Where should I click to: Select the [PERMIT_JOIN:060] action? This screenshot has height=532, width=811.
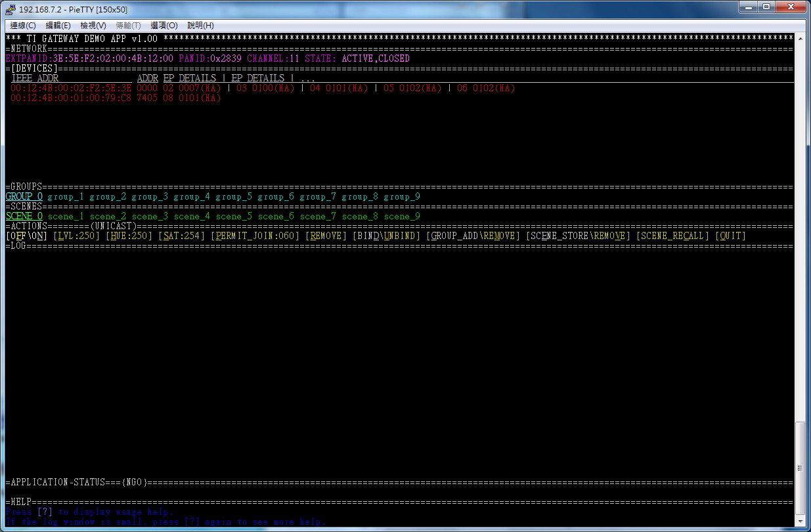coord(255,236)
